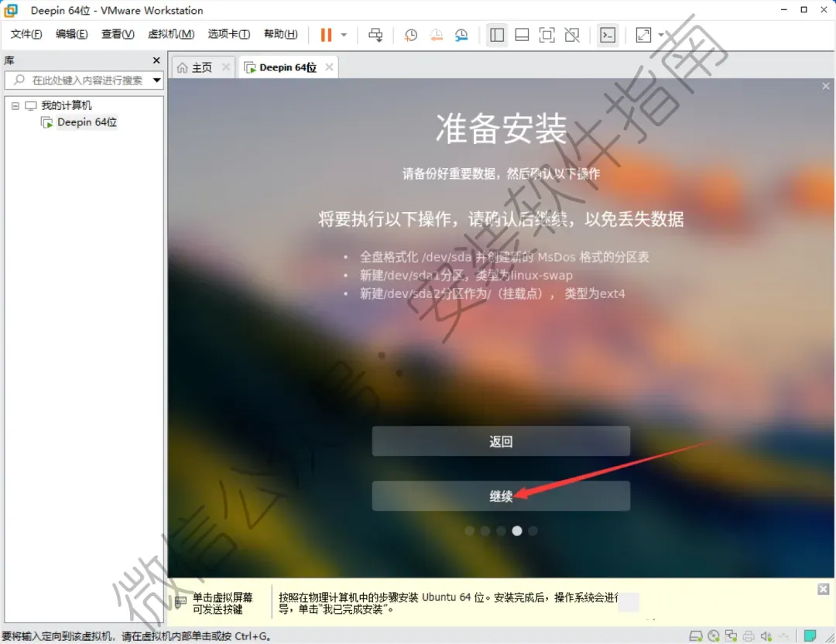Image resolution: width=836 pixels, height=644 pixels.
Task: Minimize the VMware Workstation window
Action: tap(783, 9)
